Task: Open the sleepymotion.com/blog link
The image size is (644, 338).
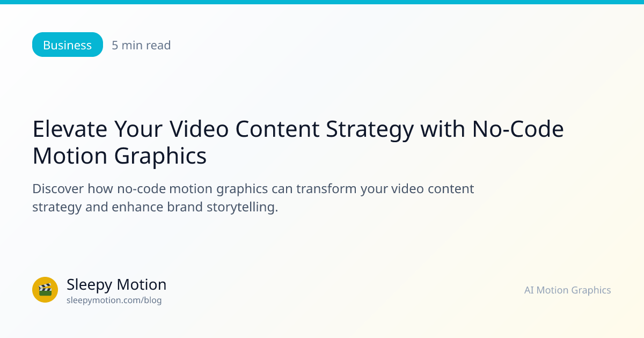Action: (x=114, y=300)
